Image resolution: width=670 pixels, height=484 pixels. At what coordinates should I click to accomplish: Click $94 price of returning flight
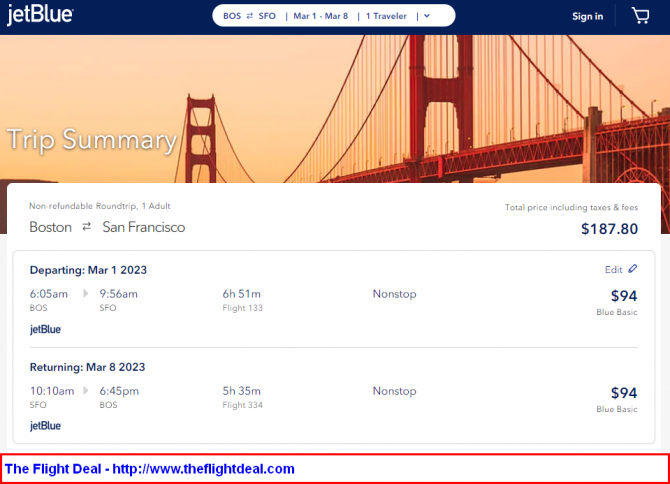pyautogui.click(x=624, y=393)
